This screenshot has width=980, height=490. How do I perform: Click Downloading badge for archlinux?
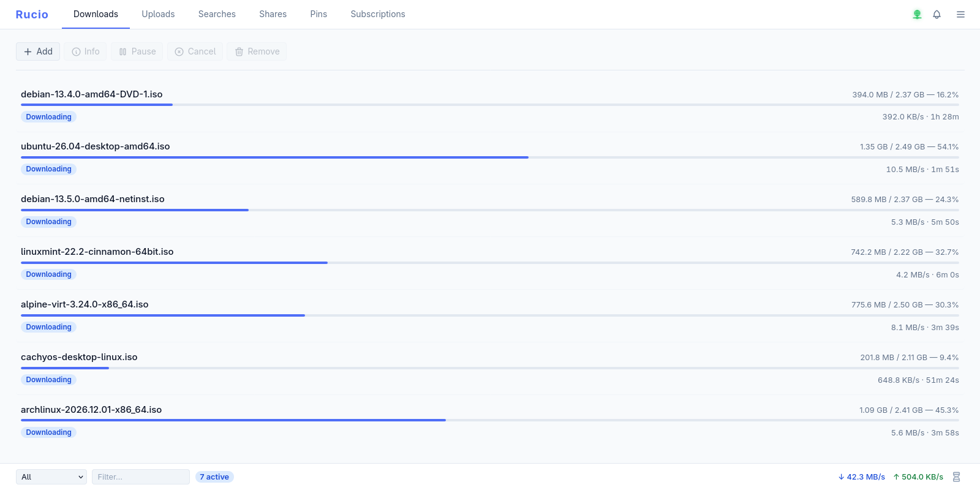[x=48, y=432]
